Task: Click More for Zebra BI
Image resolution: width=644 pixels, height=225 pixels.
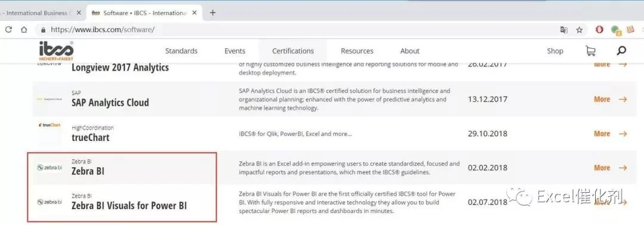Action: [602, 168]
